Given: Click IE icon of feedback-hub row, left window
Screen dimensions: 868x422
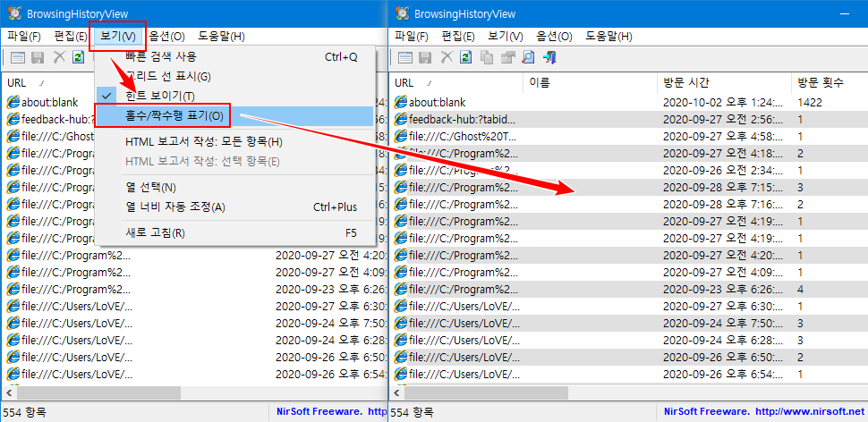Looking at the screenshot, I should click(x=13, y=119).
